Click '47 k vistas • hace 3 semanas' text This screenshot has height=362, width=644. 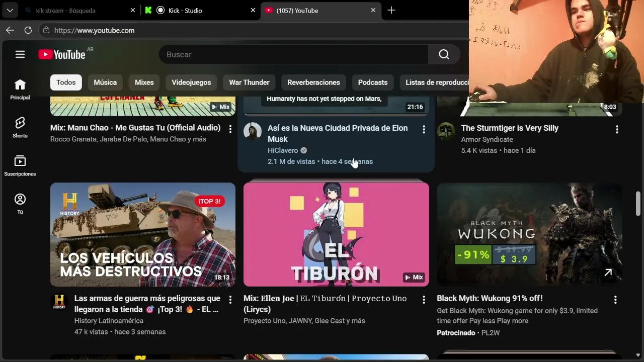[x=120, y=332]
